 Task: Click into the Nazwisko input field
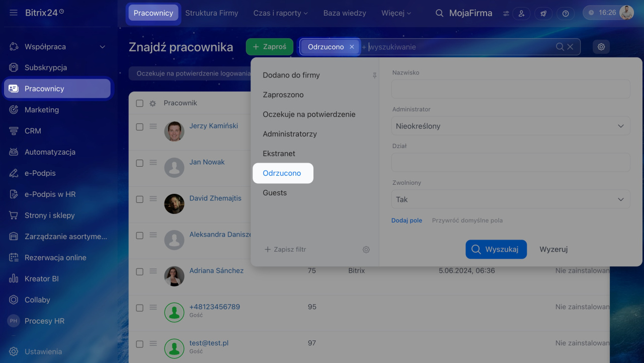[x=511, y=89]
